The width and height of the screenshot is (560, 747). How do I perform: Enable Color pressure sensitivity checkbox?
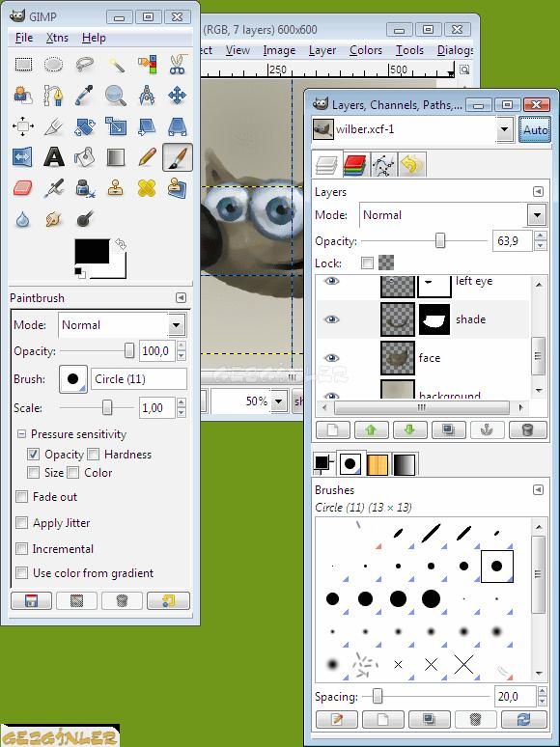pos(73,473)
